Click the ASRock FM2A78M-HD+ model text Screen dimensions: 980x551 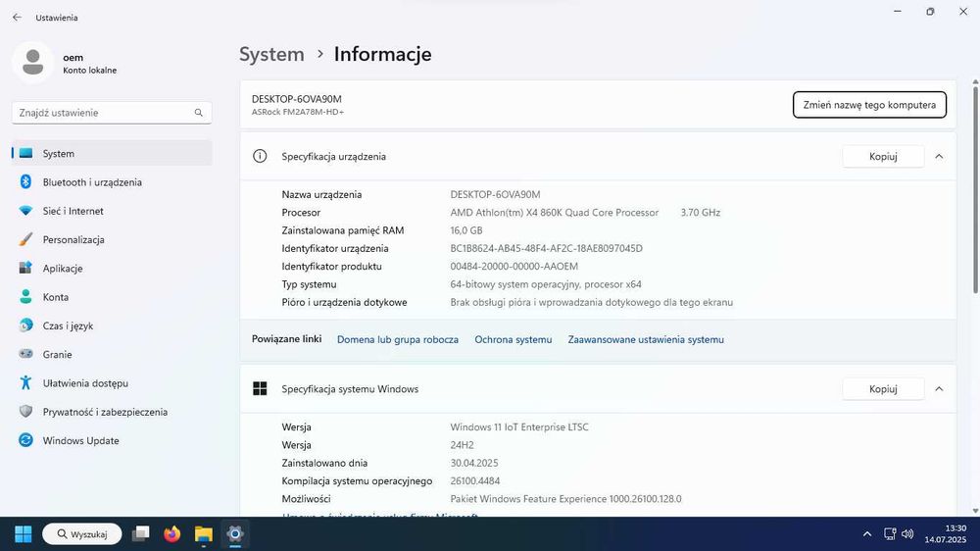(x=298, y=112)
